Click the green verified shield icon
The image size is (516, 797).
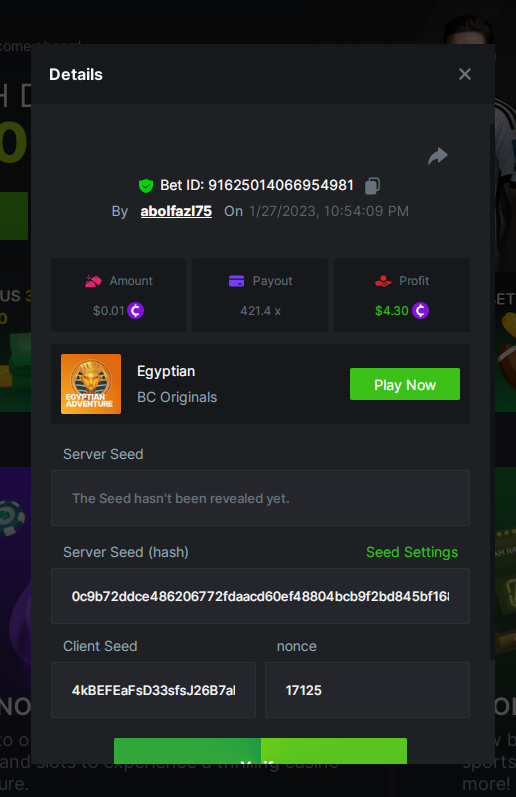coord(146,186)
